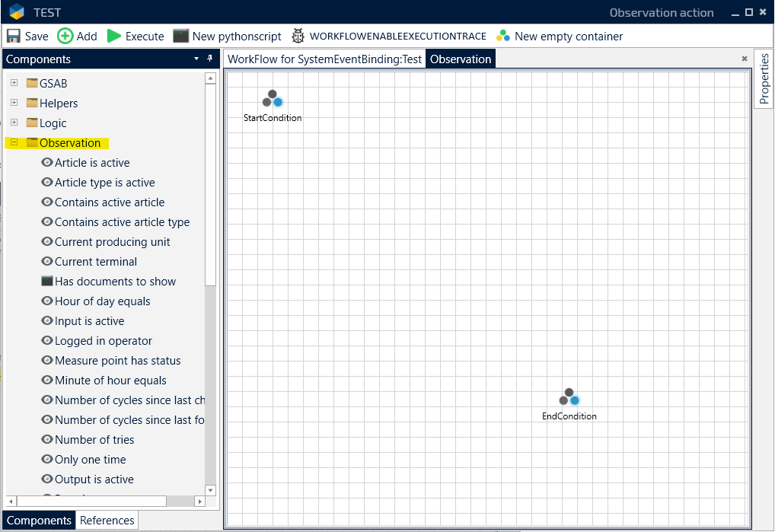Screen dimensions: 775x532
Task: Click the green Add plus icon
Action: click(x=65, y=36)
